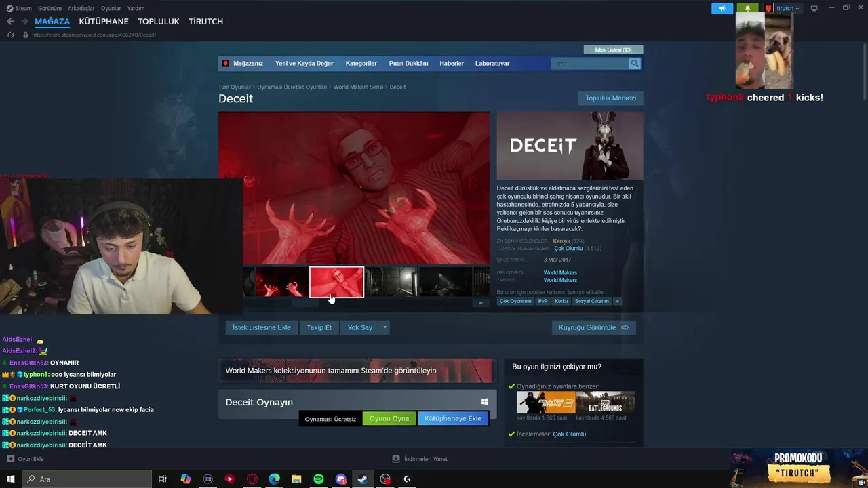This screenshot has width=868, height=488.
Task: Open Yeni ve Kayda Değer menu
Action: click(x=304, y=63)
